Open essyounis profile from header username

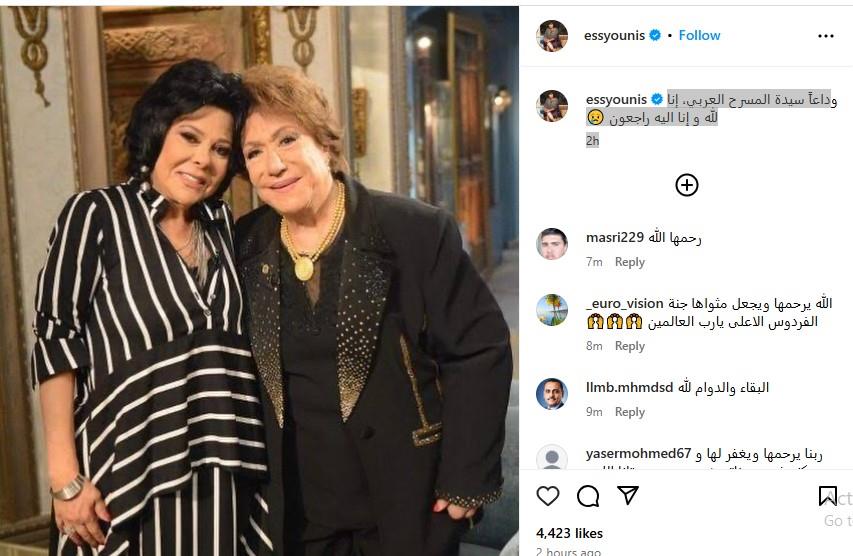pos(615,35)
